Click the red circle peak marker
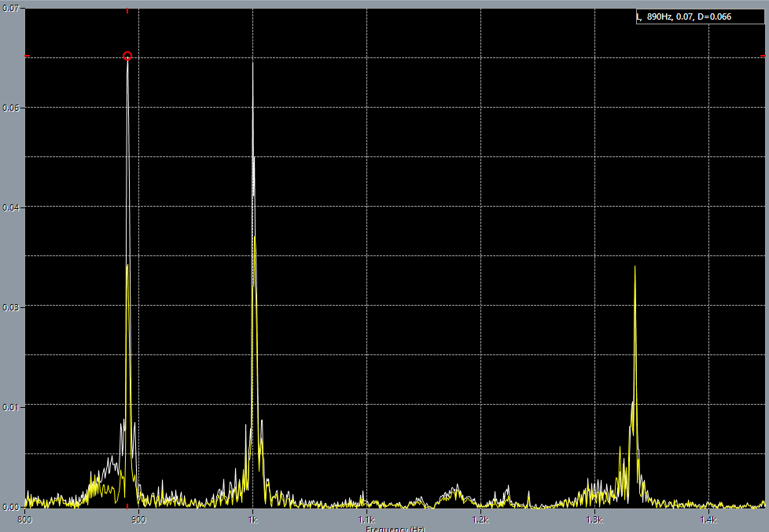This screenshot has height=532, width=769. click(127, 56)
